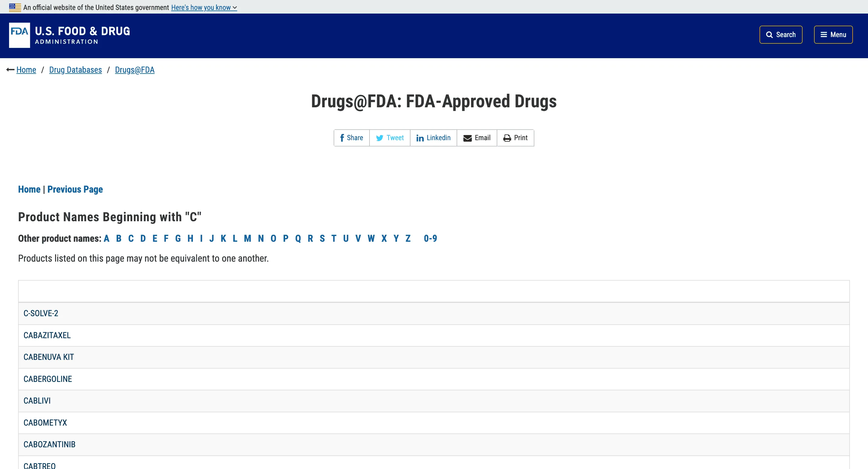Email this page using the envelope icon
The image size is (868, 469).
[476, 138]
